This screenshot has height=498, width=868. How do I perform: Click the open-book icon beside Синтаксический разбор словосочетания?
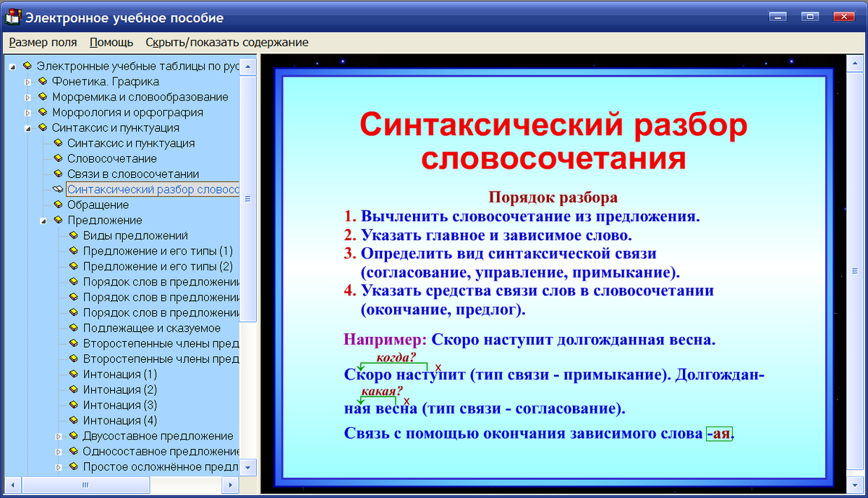(56, 189)
